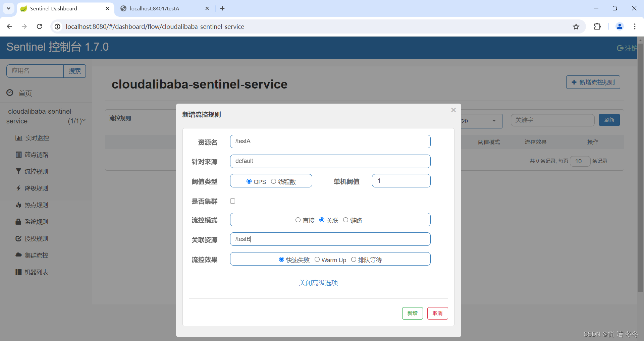This screenshot has width=644, height=341.
Task: Click 关闭高级选项 link
Action: click(x=318, y=283)
